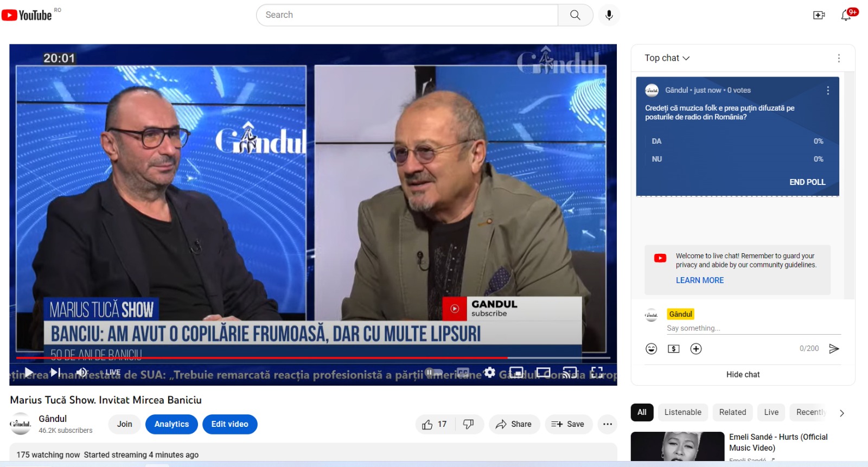The width and height of the screenshot is (868, 467).
Task: Open more actions menu beside Save
Action: [x=607, y=424]
